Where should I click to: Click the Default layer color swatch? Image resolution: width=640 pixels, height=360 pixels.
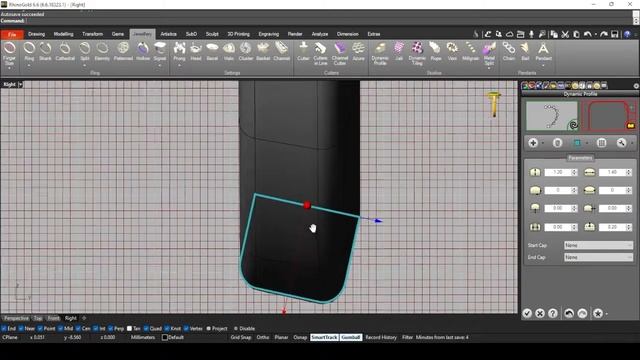click(165, 338)
